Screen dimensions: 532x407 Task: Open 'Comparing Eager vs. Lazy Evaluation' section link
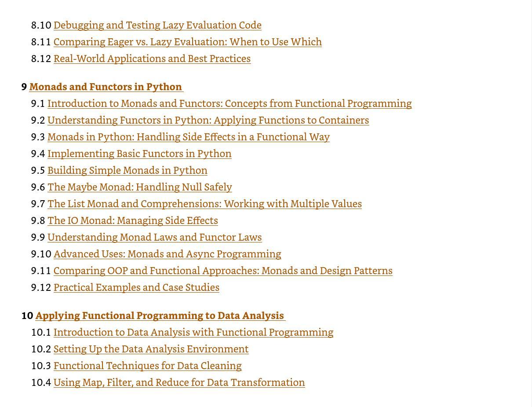coord(188,42)
